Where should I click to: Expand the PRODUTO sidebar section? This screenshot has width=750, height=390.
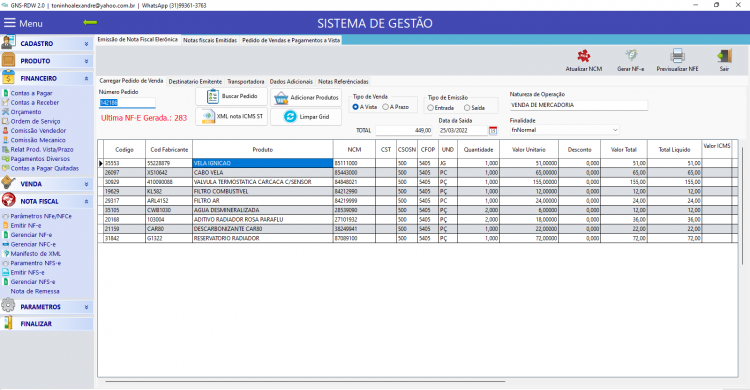(x=87, y=61)
